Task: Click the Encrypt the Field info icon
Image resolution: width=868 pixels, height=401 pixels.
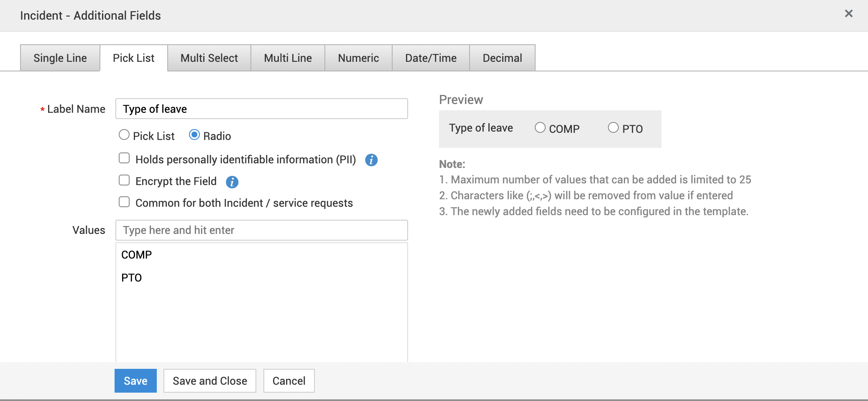Action: point(232,182)
